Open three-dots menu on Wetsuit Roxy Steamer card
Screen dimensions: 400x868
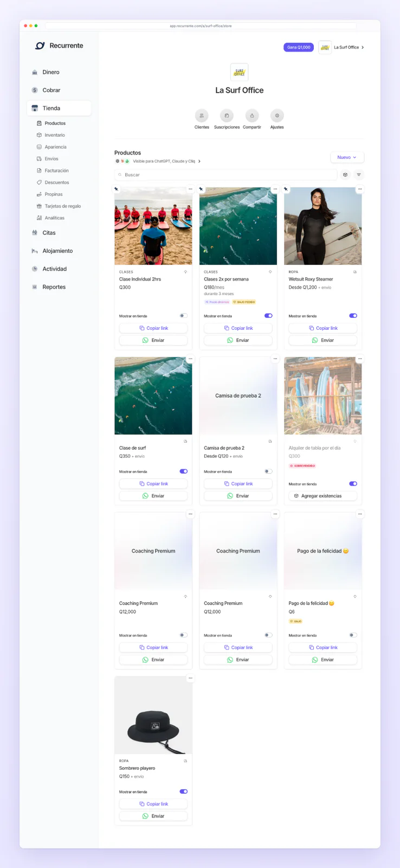tap(360, 189)
